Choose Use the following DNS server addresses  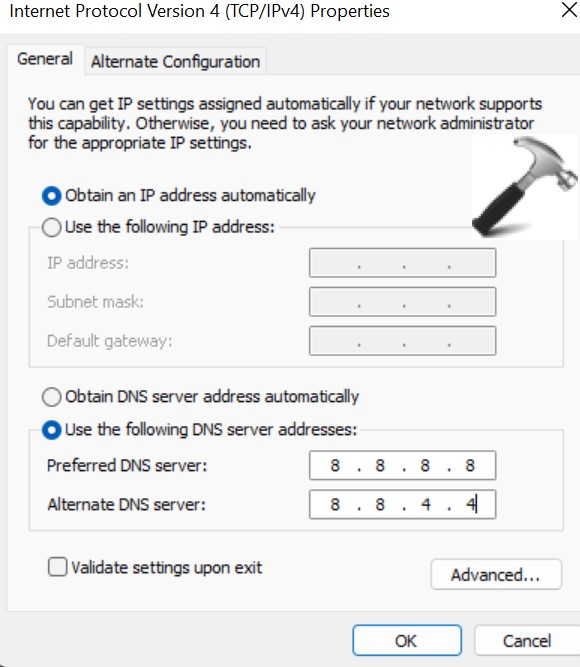click(51, 430)
